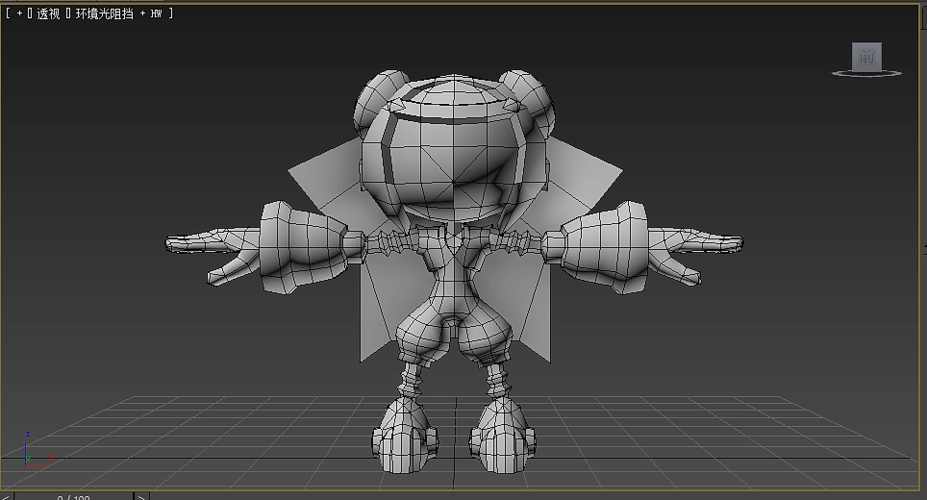This screenshot has height=500, width=927.
Task: Open the 透视 perspective view menu
Action: [48, 13]
